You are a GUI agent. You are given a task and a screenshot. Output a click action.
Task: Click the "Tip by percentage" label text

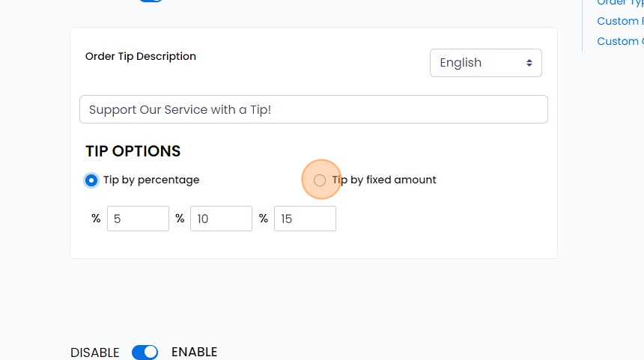click(x=151, y=180)
